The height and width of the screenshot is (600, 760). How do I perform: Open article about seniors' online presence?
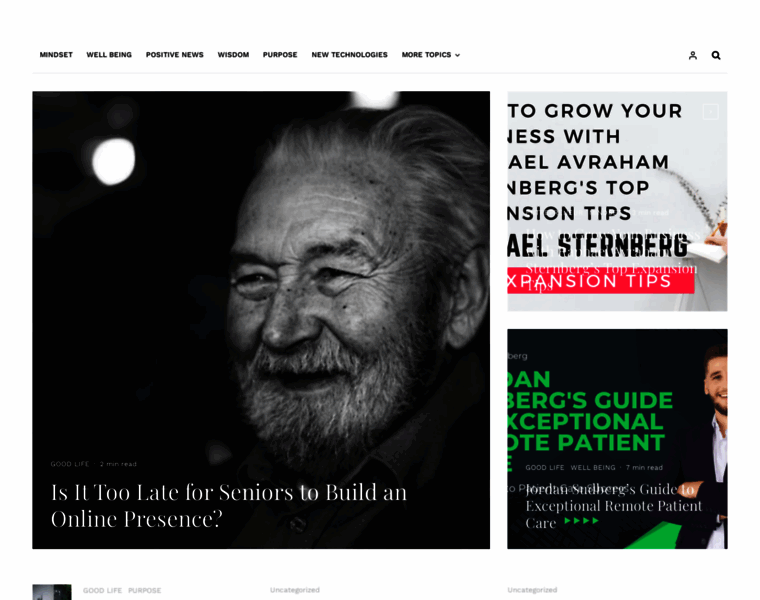coord(229,505)
